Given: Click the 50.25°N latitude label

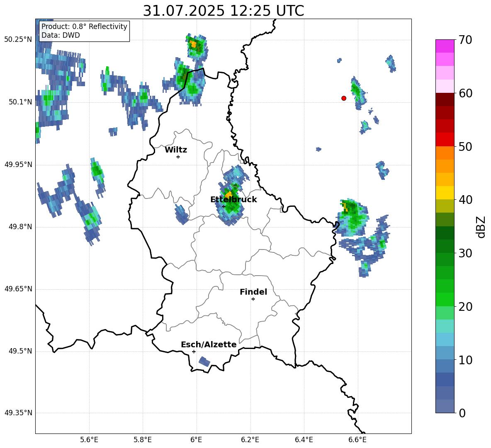Looking at the screenshot, I should (18, 40).
